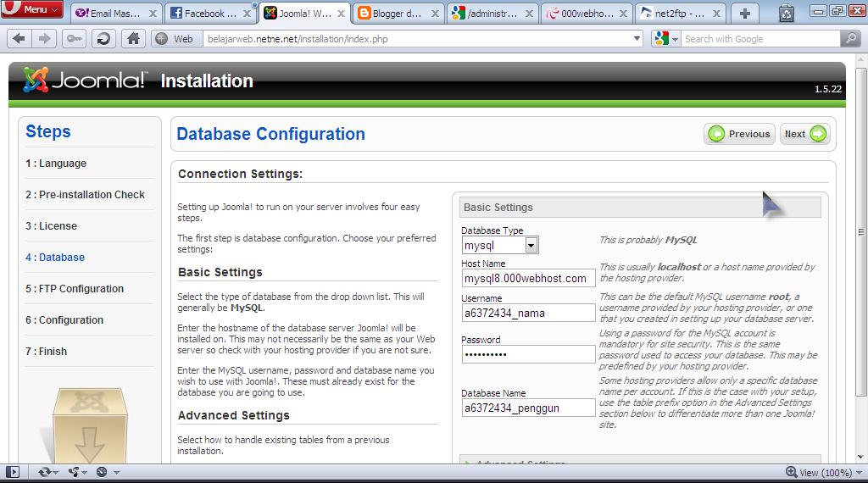Image resolution: width=868 pixels, height=483 pixels.
Task: Click the Host Name input field
Action: coord(528,278)
